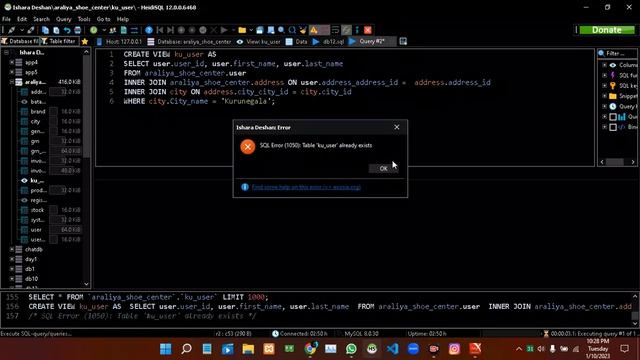640x360 pixels.
Task: Open the help link for this error
Action: (x=306, y=187)
